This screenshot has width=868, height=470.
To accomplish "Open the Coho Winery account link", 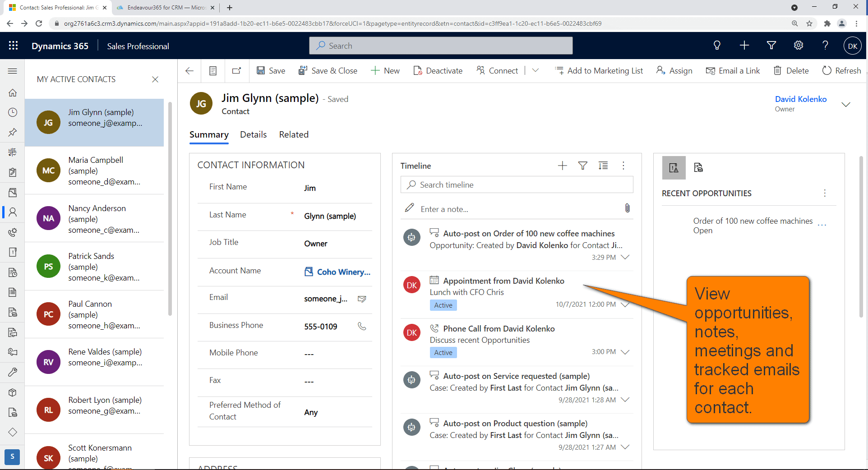I will point(343,272).
